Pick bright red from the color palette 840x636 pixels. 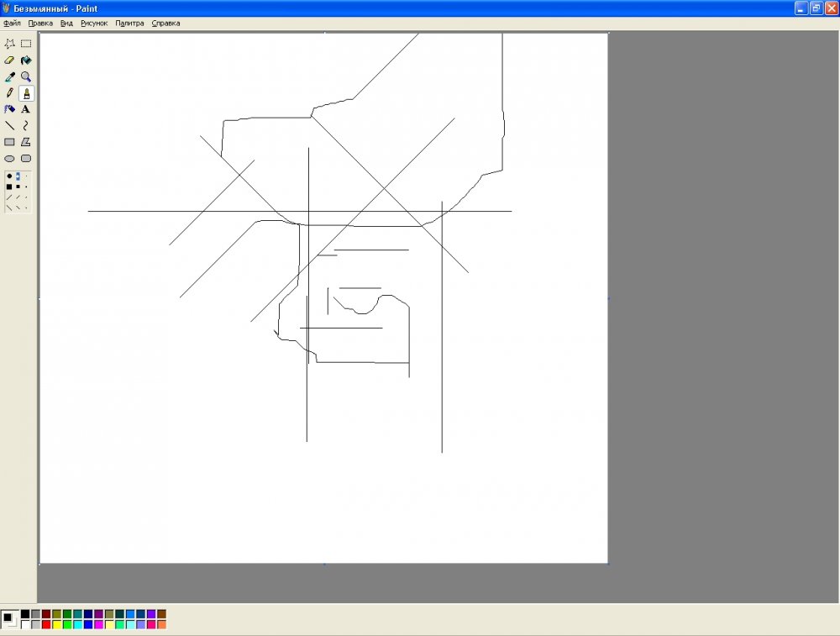[46, 624]
